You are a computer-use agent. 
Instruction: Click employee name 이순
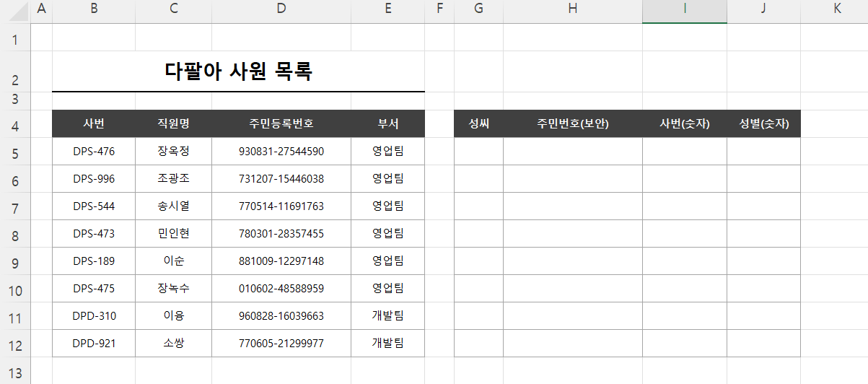[173, 261]
